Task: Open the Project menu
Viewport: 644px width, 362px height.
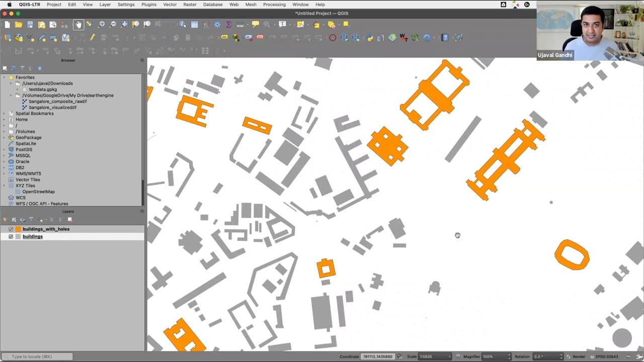Action: pyautogui.click(x=54, y=5)
